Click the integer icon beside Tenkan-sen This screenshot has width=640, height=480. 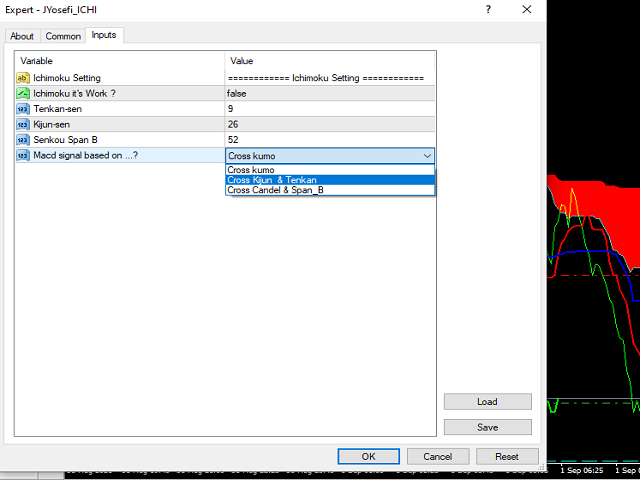point(23,109)
